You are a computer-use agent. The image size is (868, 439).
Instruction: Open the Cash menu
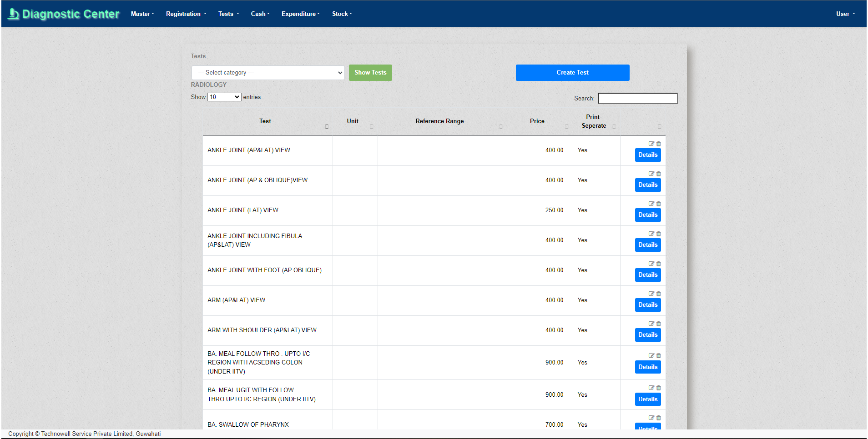260,14
